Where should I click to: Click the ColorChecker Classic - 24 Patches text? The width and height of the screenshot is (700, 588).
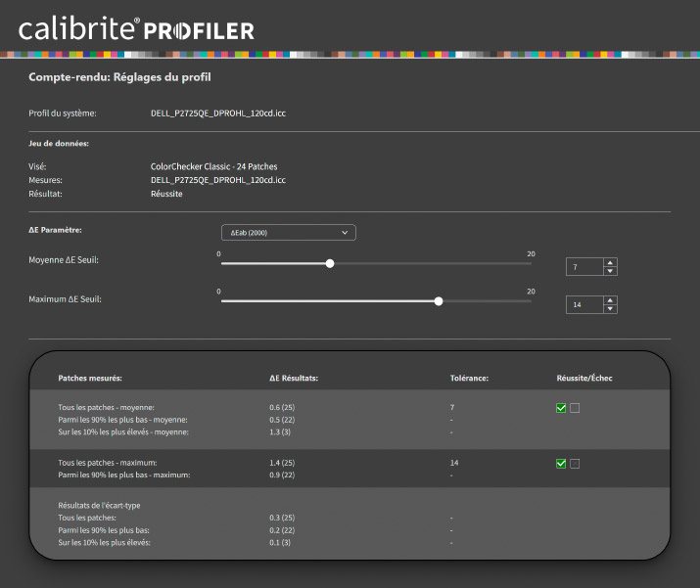[x=213, y=166]
